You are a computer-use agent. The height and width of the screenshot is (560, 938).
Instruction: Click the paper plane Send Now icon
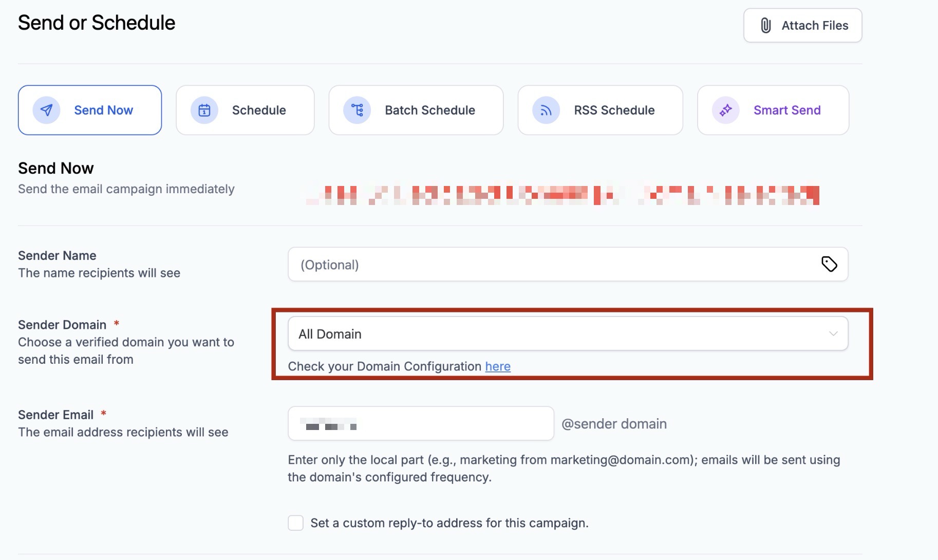(46, 110)
